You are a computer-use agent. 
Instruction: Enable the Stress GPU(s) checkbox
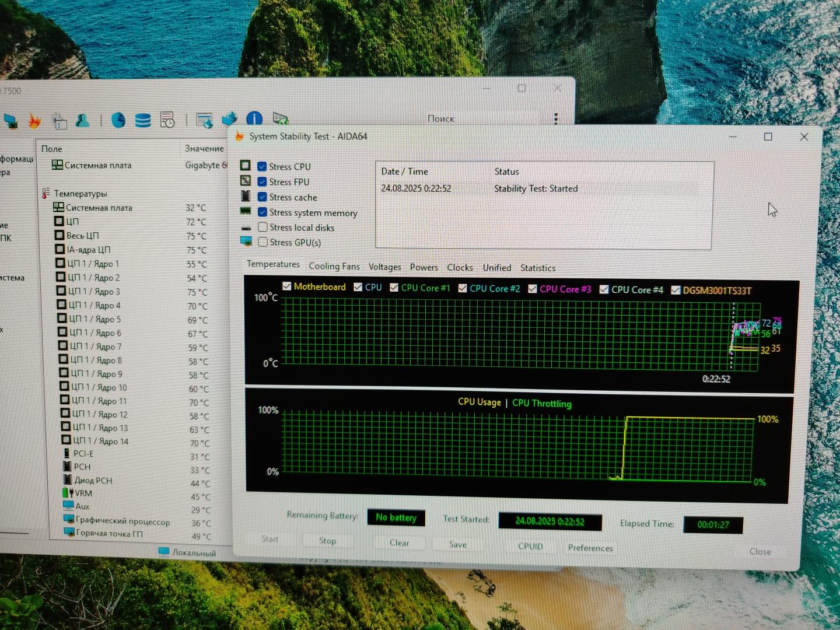point(263,242)
